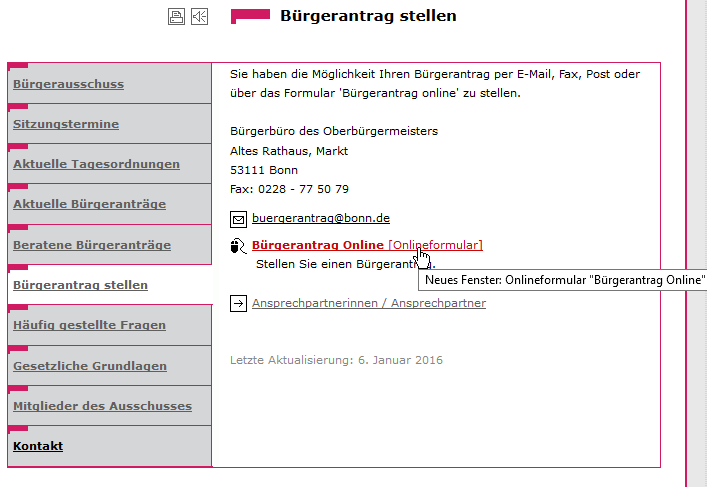Go to Sitzungstermine in the sidebar
707x487 pixels.
66,125
